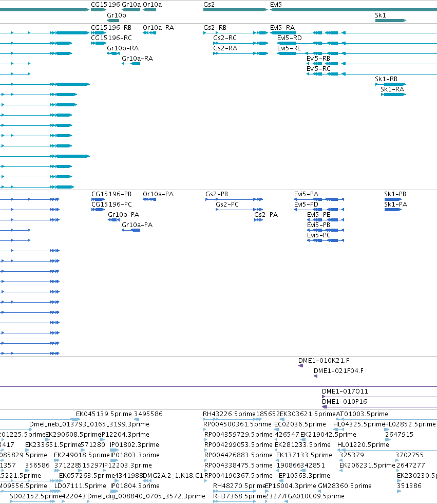Select the Gr10b gene label

pyautogui.click(x=117, y=15)
